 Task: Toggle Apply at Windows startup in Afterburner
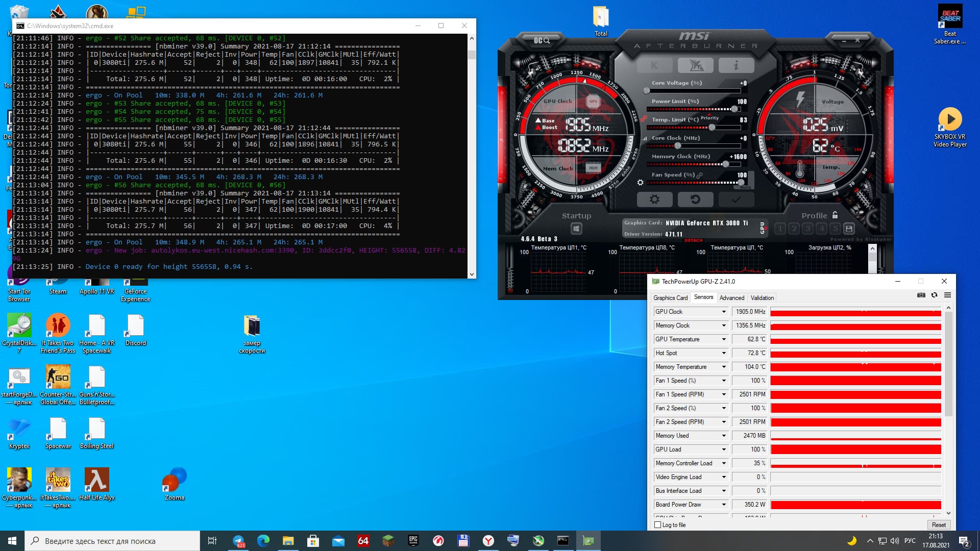576,229
